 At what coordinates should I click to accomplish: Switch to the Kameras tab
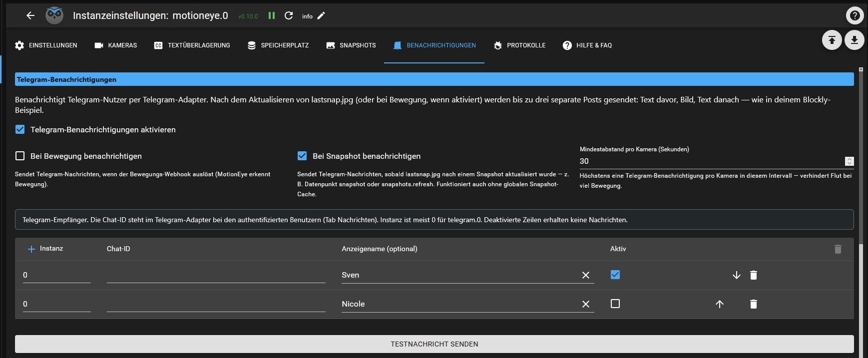point(115,45)
